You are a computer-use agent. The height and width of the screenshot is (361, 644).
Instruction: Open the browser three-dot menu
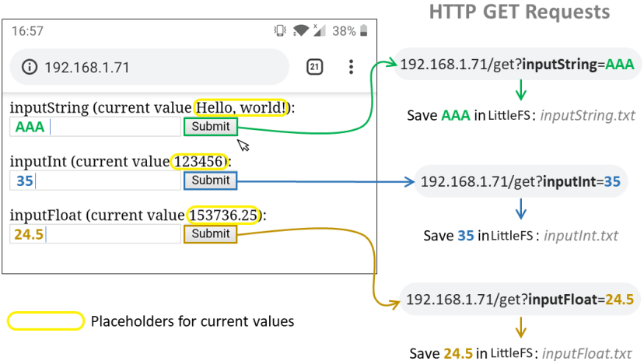[351, 67]
